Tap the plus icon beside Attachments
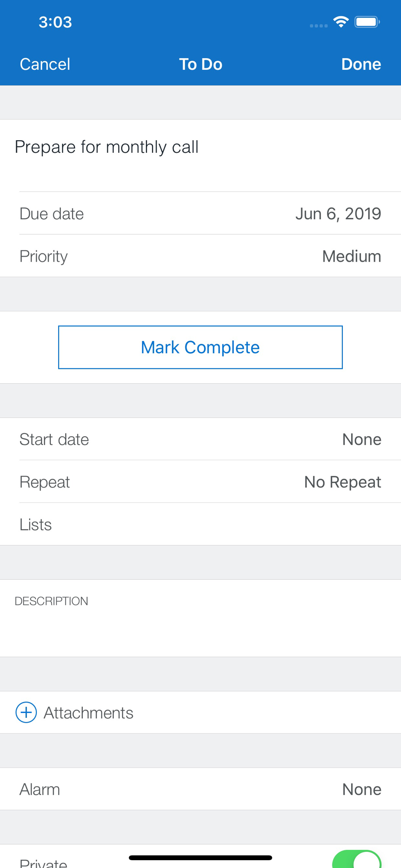 (26, 712)
